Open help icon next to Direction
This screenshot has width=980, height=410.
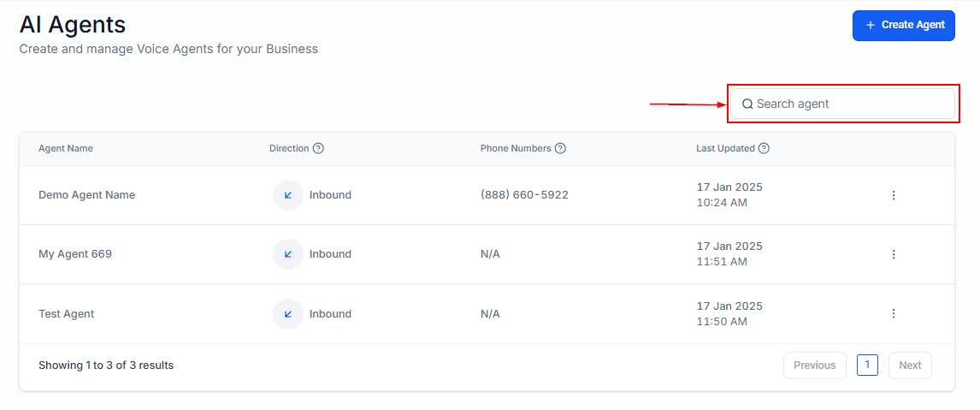[318, 148]
